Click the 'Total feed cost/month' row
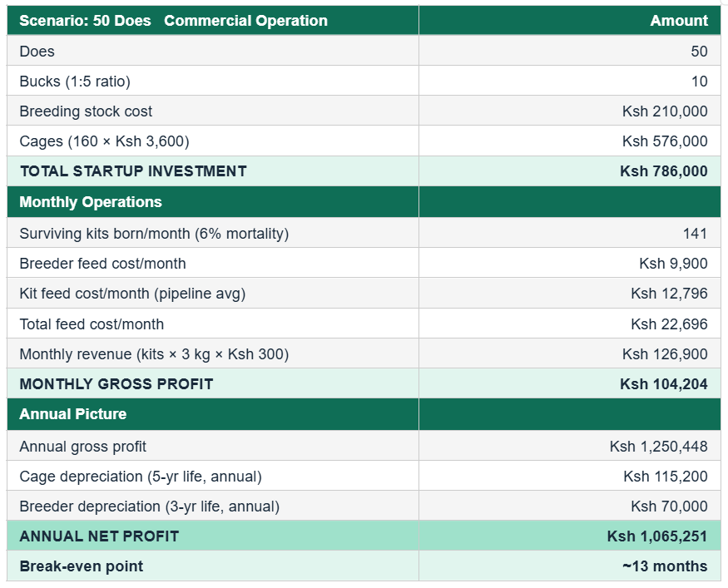Screen dimensions: 728x588 coord(364,324)
